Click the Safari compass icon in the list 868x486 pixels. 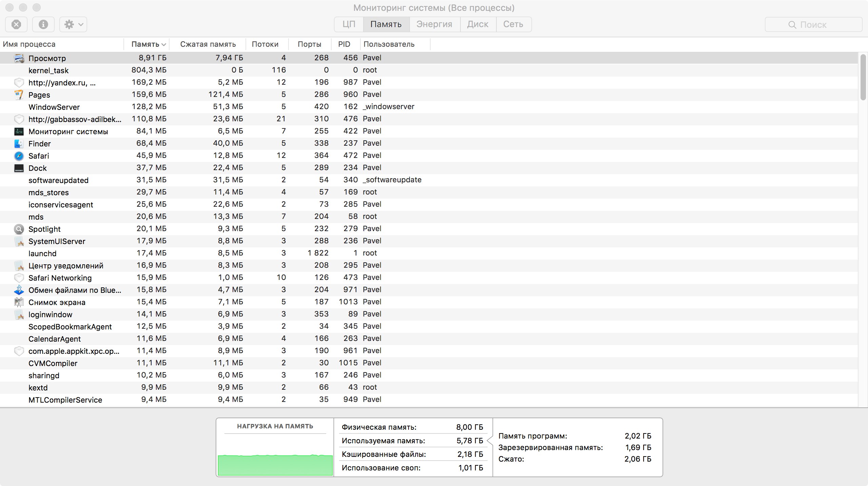click(19, 156)
